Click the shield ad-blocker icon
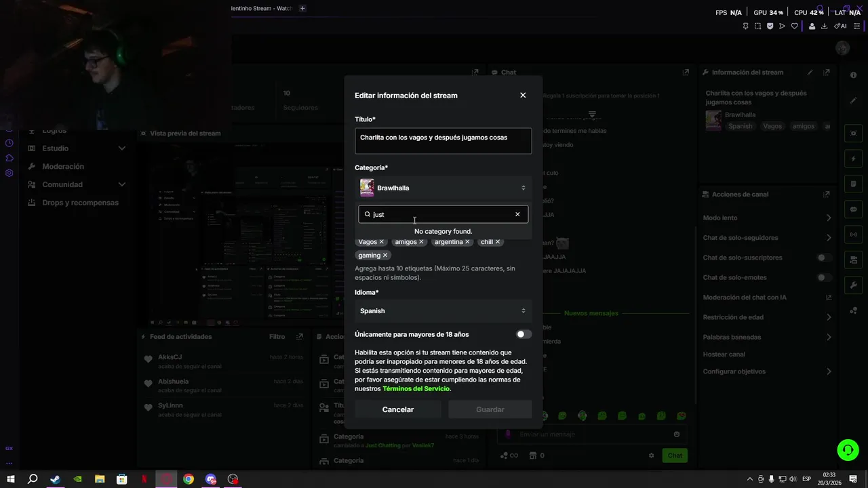Screen dimensions: 868x488 tap(770, 26)
